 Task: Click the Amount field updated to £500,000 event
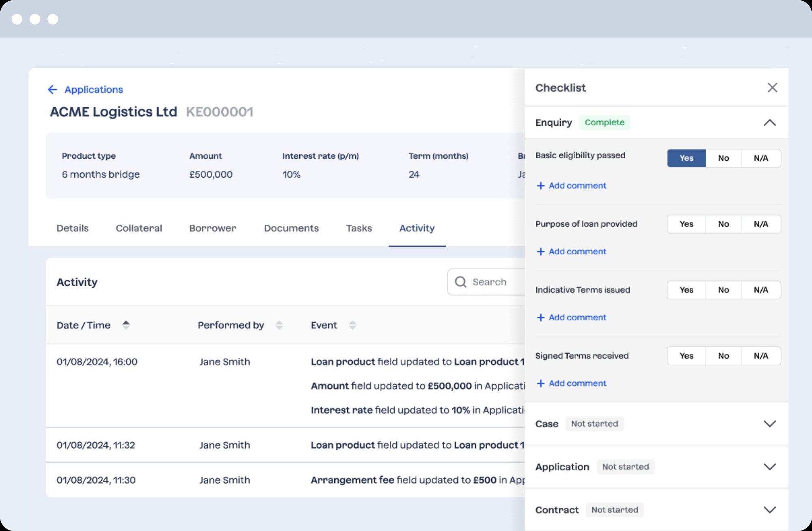[x=418, y=386]
